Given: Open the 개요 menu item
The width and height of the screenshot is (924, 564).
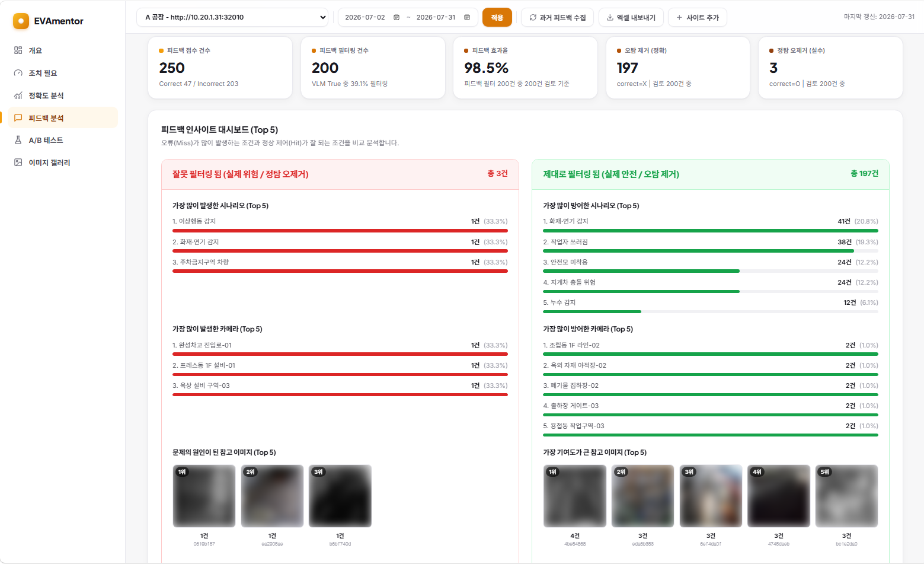Looking at the screenshot, I should (x=63, y=50).
